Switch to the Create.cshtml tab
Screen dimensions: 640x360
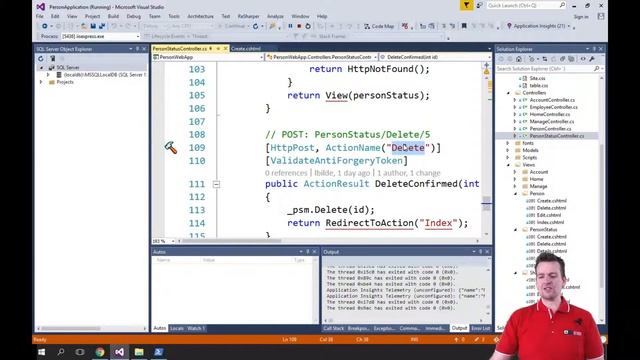pos(246,49)
